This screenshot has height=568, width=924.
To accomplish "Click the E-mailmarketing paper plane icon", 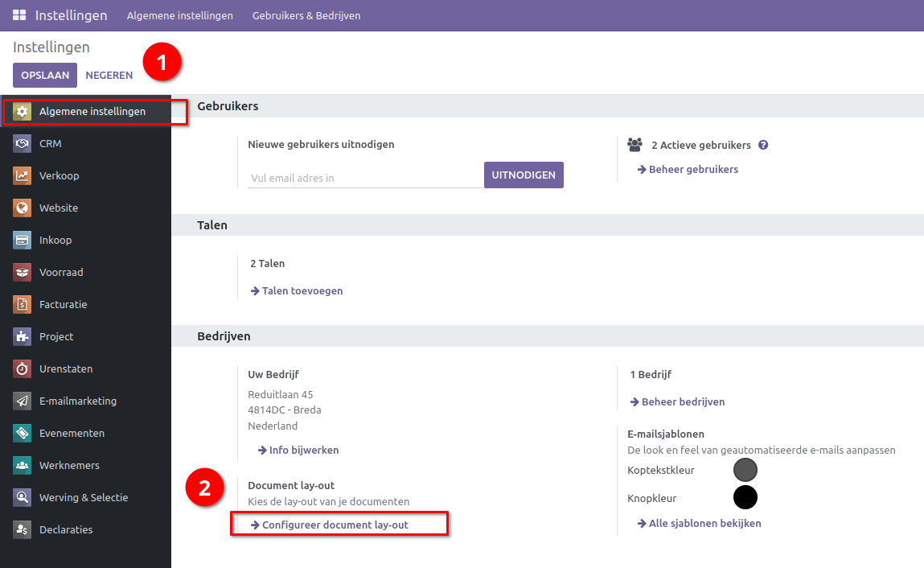I will coord(22,401).
